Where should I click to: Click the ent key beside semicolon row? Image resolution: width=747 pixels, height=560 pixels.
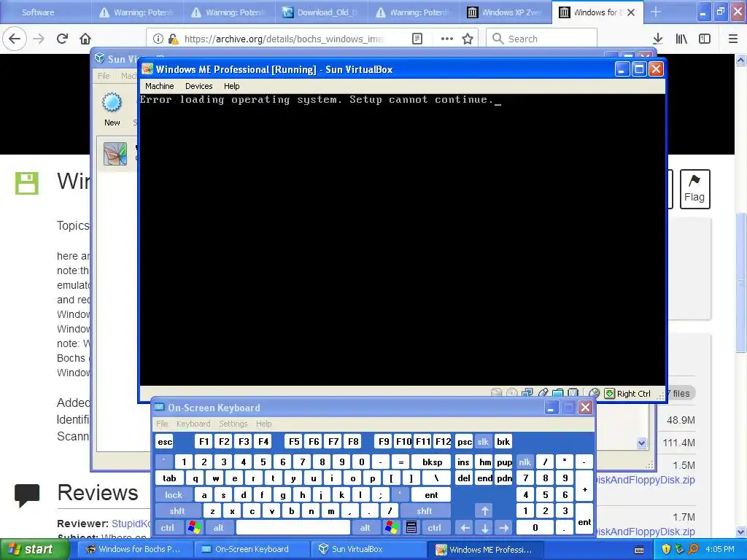(430, 495)
